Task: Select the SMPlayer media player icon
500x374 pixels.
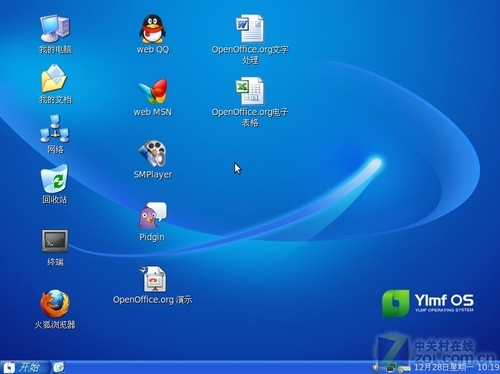Action: click(x=153, y=153)
